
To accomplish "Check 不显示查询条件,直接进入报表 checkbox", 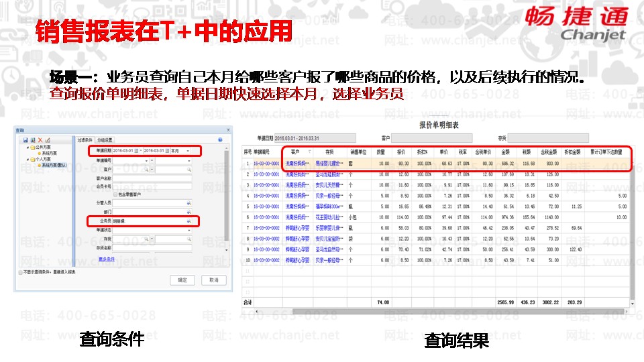I will point(21,272).
